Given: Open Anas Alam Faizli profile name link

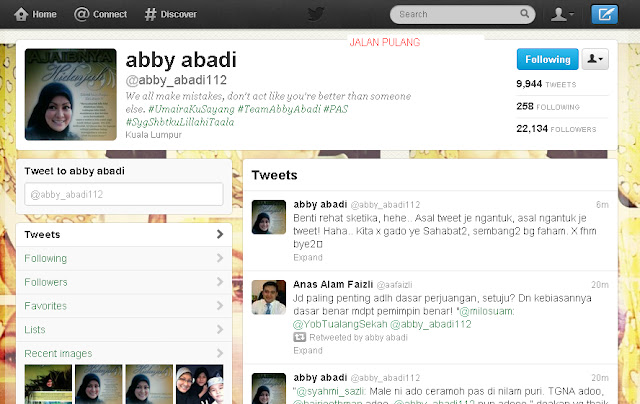Looking at the screenshot, I should click(x=333, y=284).
